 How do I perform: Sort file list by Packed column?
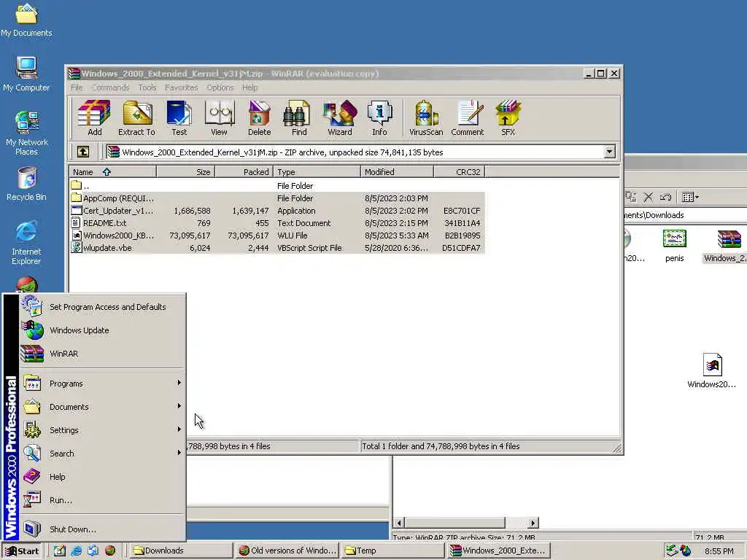click(244, 172)
